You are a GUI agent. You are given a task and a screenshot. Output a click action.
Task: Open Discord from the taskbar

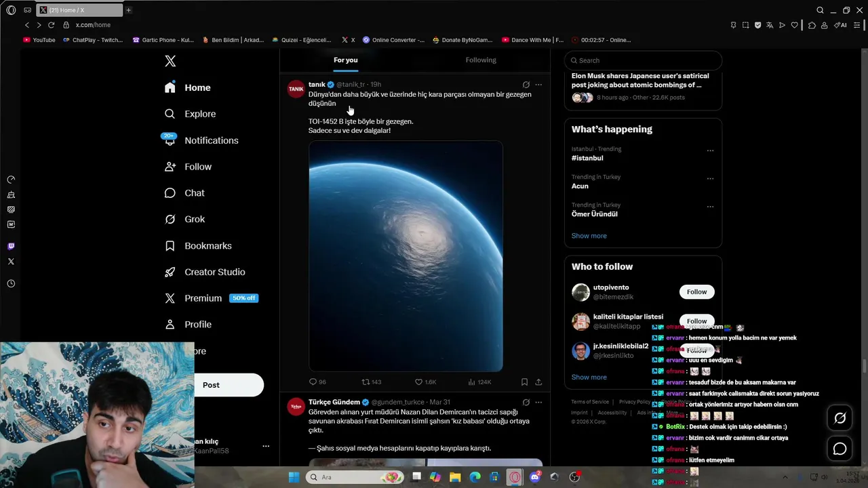click(535, 477)
